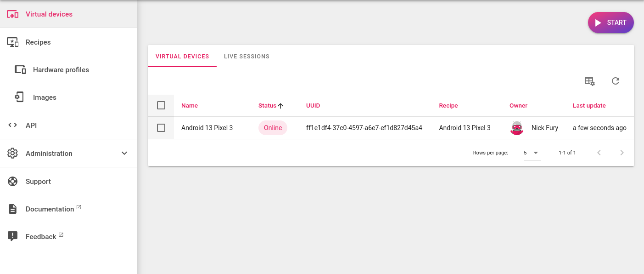This screenshot has width=644, height=274.
Task: Click Nick Fury's avatar in the Owner column
Action: 516,128
